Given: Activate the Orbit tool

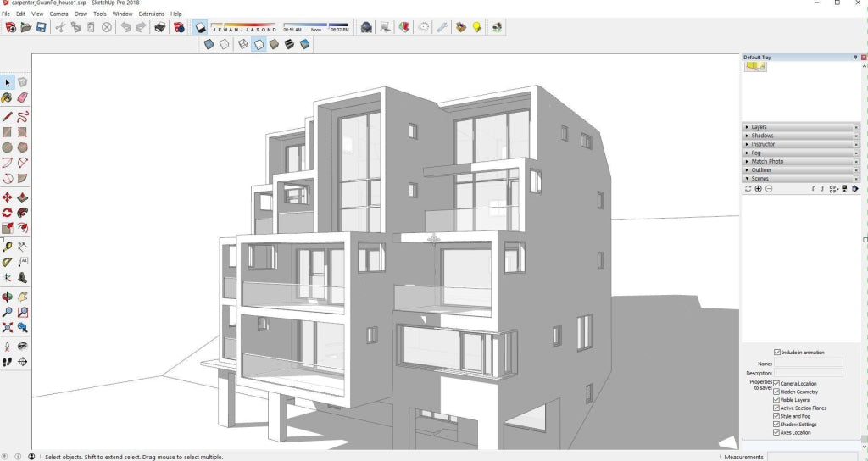Looking at the screenshot, I should (x=7, y=297).
